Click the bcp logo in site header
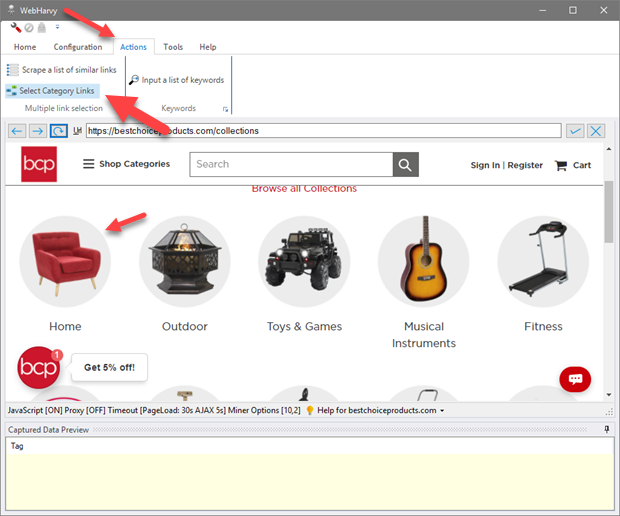The height and width of the screenshot is (516, 620). coord(39,165)
